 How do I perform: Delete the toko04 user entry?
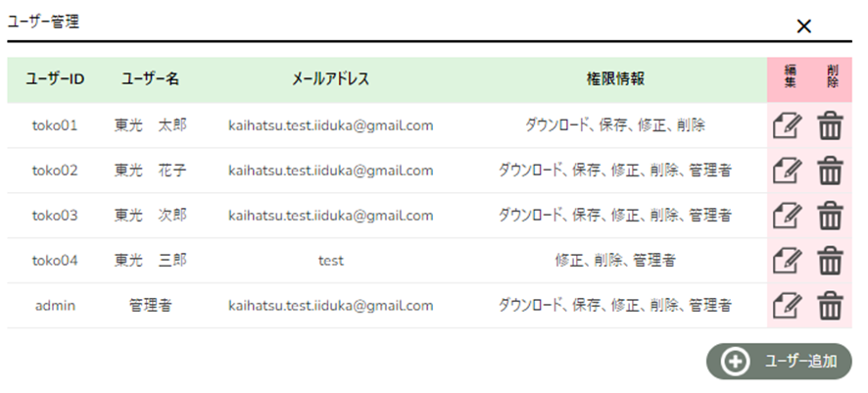830,261
